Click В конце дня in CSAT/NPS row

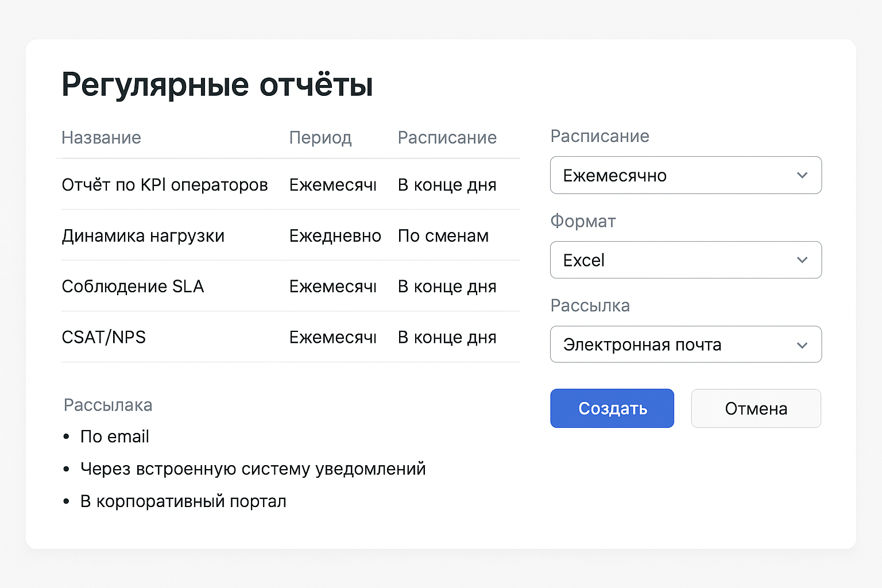[x=447, y=338]
